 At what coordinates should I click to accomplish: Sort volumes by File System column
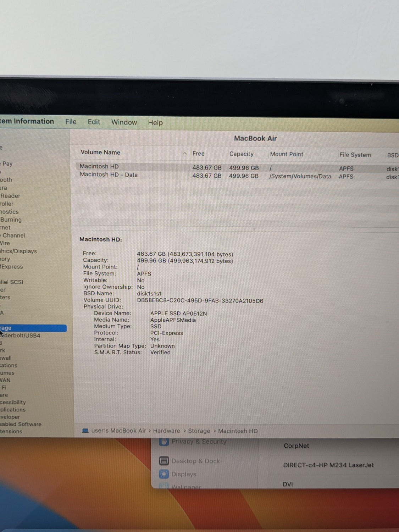(355, 155)
